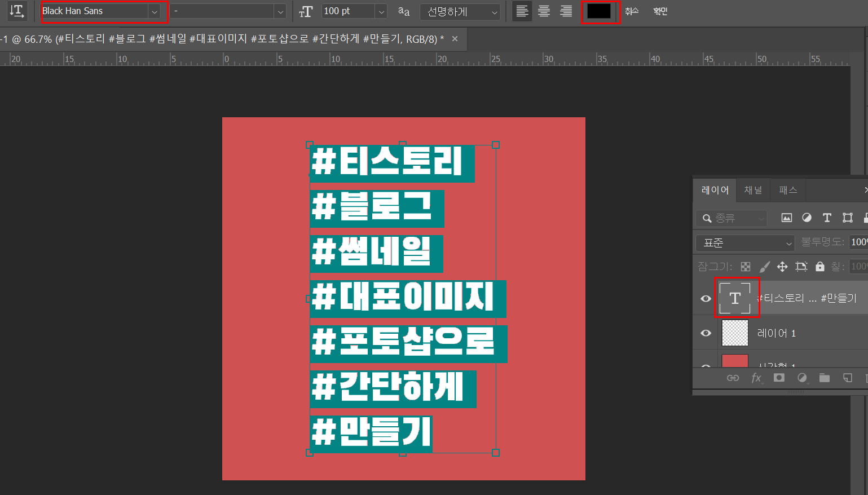The width and height of the screenshot is (868, 495).
Task: Lock all padlock icon
Action: tap(819, 267)
